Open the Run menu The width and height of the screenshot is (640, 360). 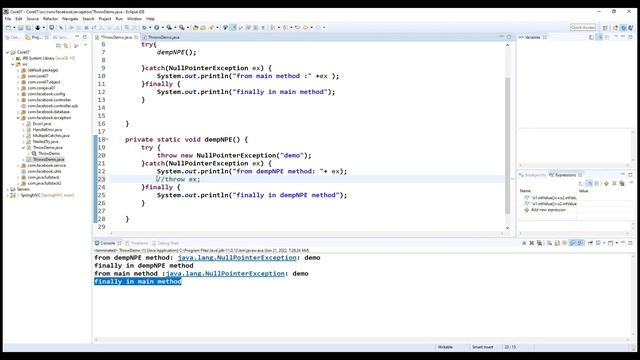[119, 19]
